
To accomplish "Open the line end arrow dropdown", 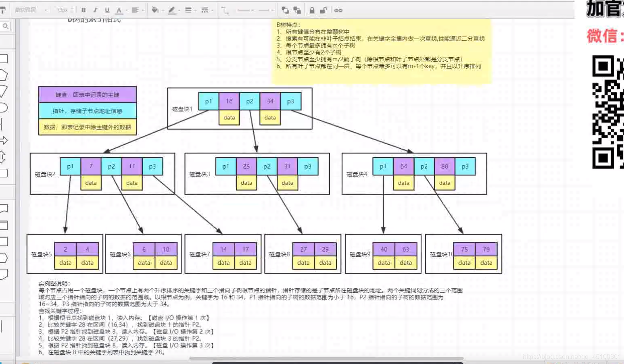I will coord(266,10).
